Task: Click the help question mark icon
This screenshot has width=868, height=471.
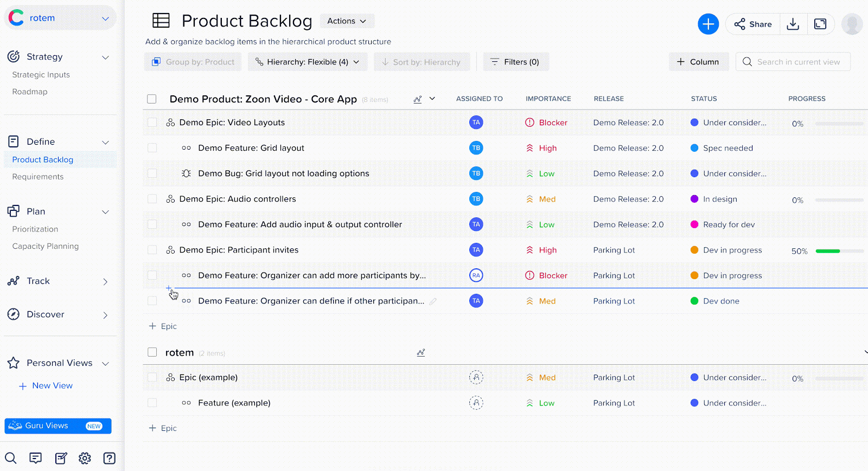Action: coord(109,459)
